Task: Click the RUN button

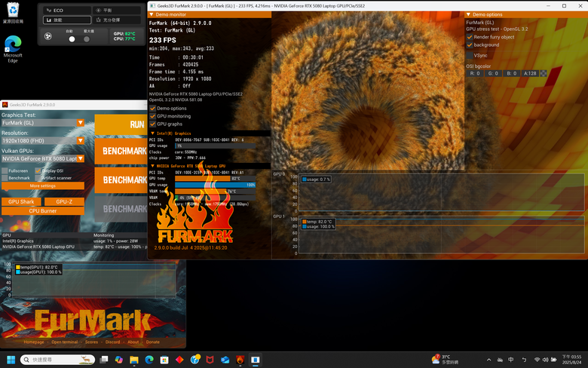Action: (x=121, y=124)
